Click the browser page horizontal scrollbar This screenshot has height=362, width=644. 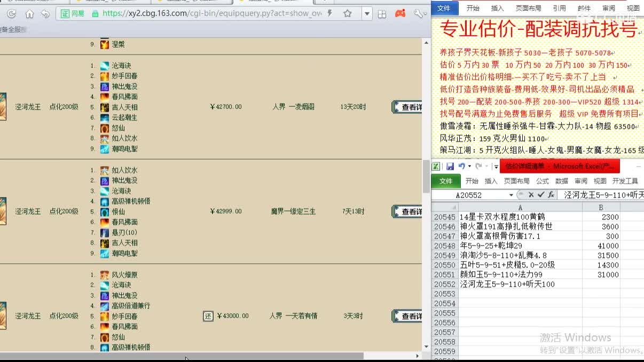(x=182, y=356)
